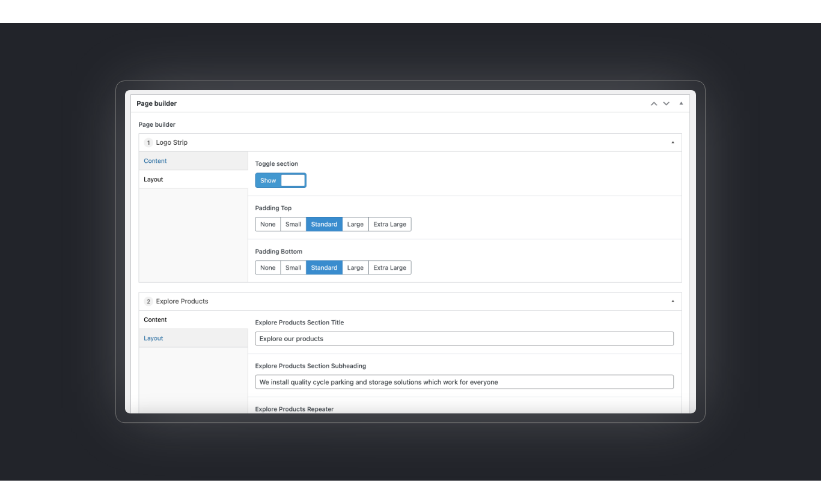Collapse the Logo Strip section arrow
The image size is (821, 504).
coord(673,142)
